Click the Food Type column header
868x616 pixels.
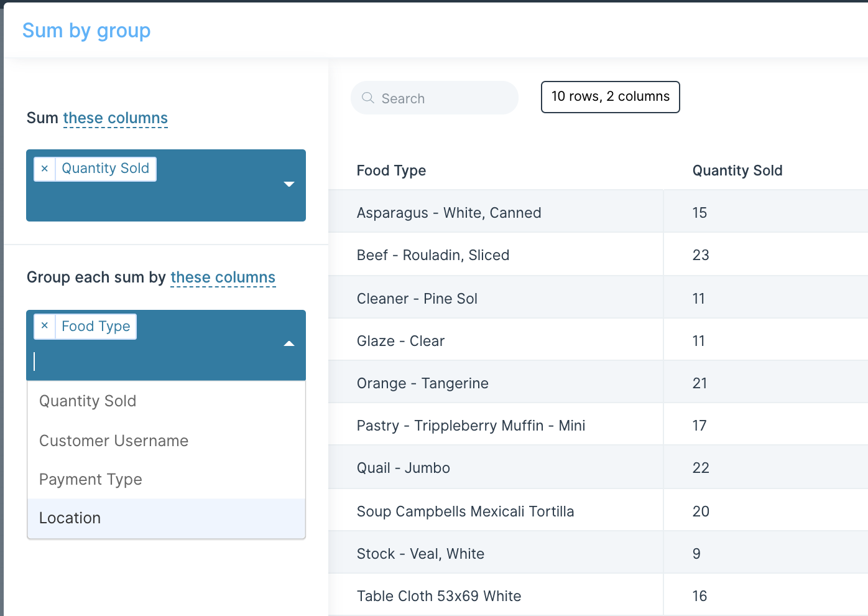[x=391, y=170]
